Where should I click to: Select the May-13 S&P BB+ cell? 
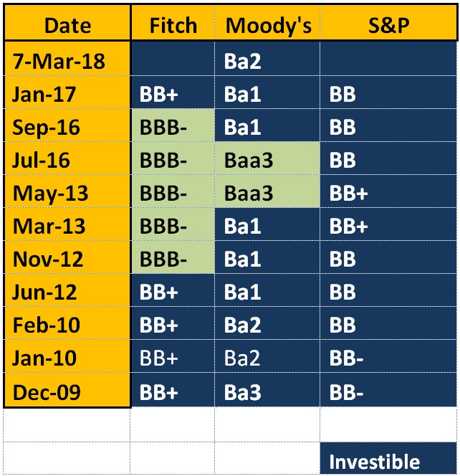(x=388, y=191)
